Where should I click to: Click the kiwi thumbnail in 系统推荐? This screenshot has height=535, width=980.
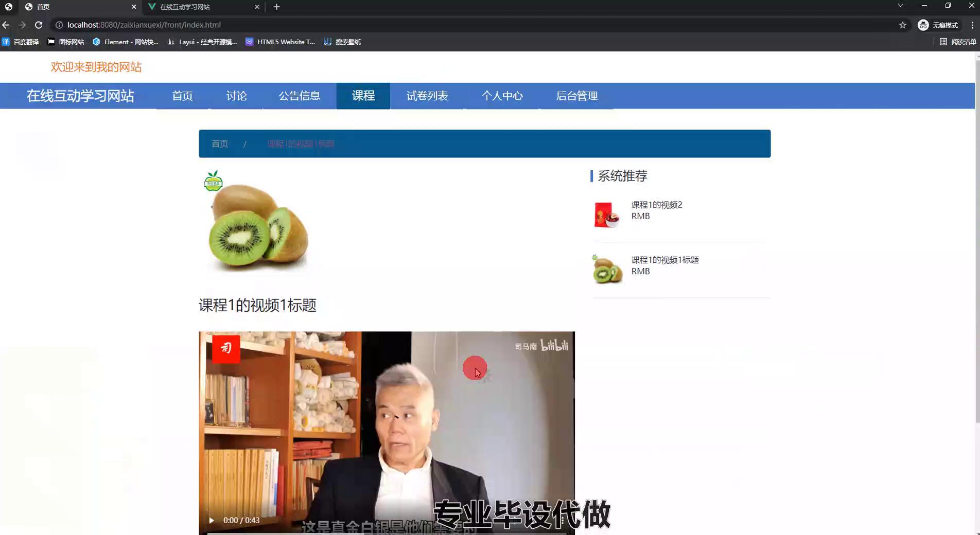pos(607,269)
